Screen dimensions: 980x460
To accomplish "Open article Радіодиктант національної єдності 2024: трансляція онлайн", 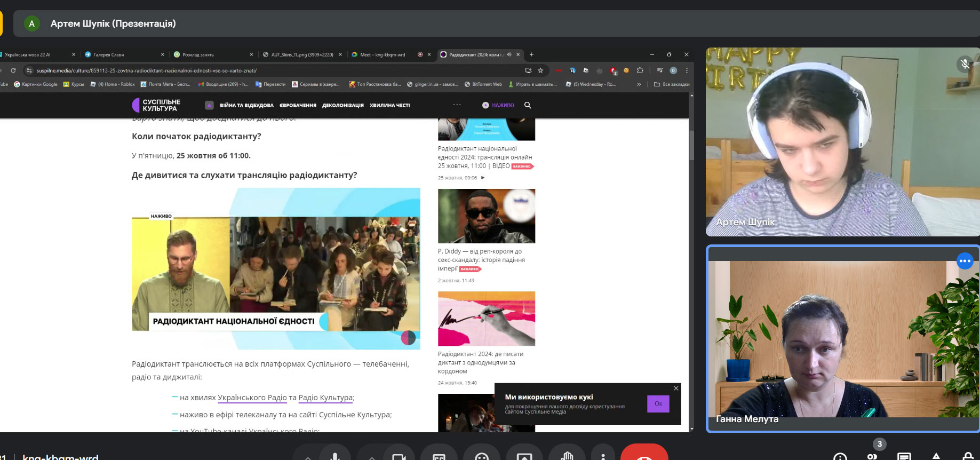I will click(x=485, y=157).
